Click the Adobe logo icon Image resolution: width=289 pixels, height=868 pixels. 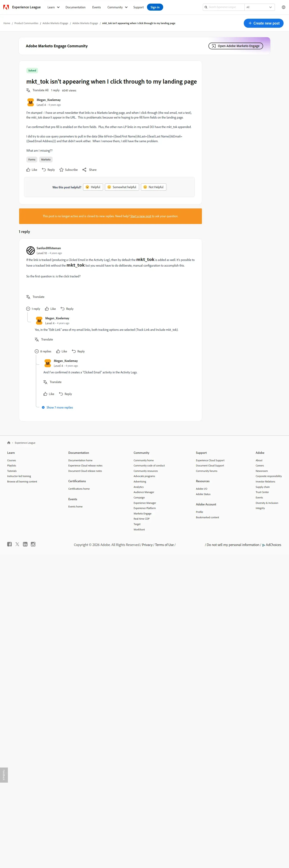6,7
